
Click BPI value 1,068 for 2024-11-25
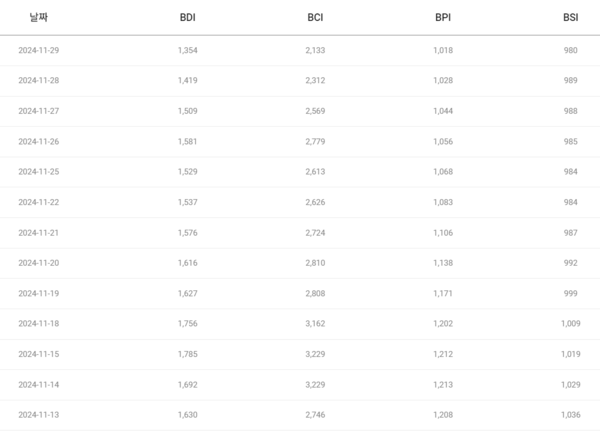coord(443,172)
